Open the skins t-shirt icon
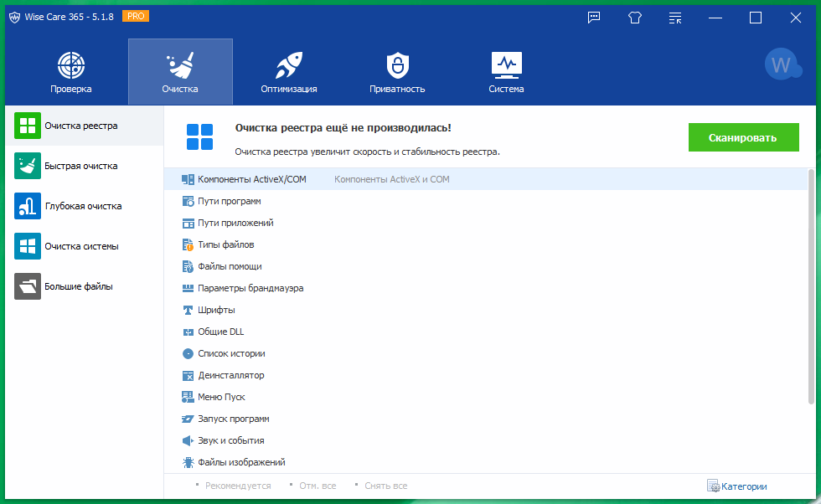The width and height of the screenshot is (821, 504). (634, 17)
